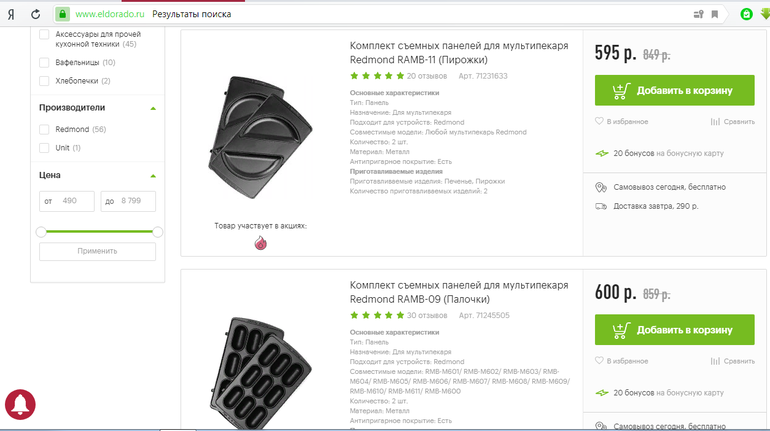Compare the RAMB-11 panel set
This screenshot has width=770, height=431.
pos(715,121)
